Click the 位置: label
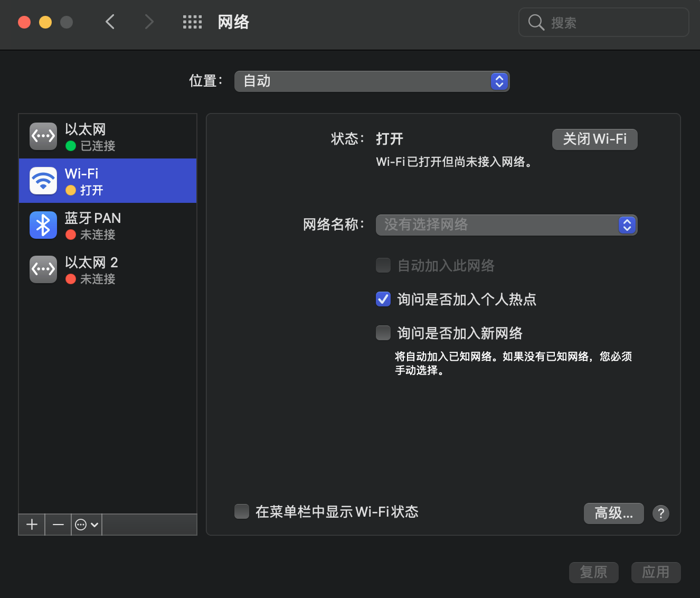The image size is (700, 598). pos(206,81)
